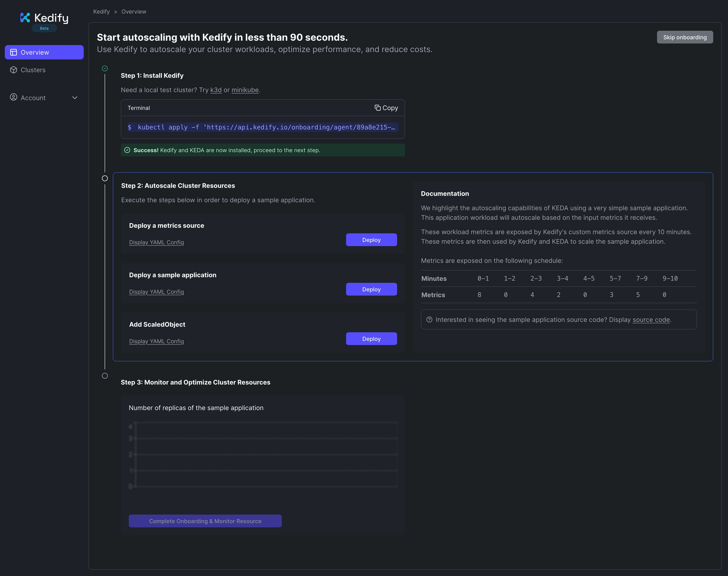The height and width of the screenshot is (576, 728).
Task: Open the minikube link
Action: 245,90
